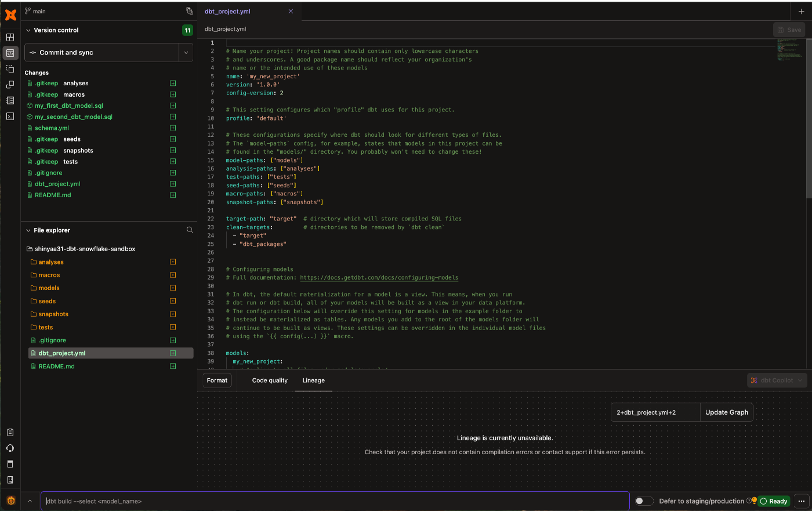Click the copy files icon beside main branch
Image resolution: width=812 pixels, height=511 pixels.
(189, 11)
